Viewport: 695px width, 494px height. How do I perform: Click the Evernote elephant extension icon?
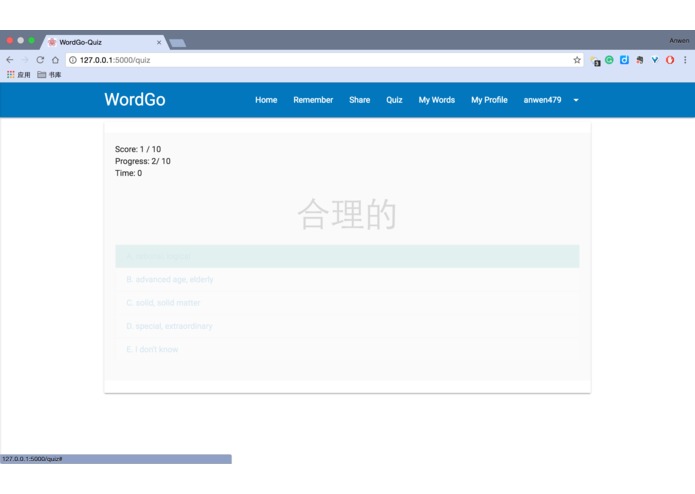(x=640, y=60)
